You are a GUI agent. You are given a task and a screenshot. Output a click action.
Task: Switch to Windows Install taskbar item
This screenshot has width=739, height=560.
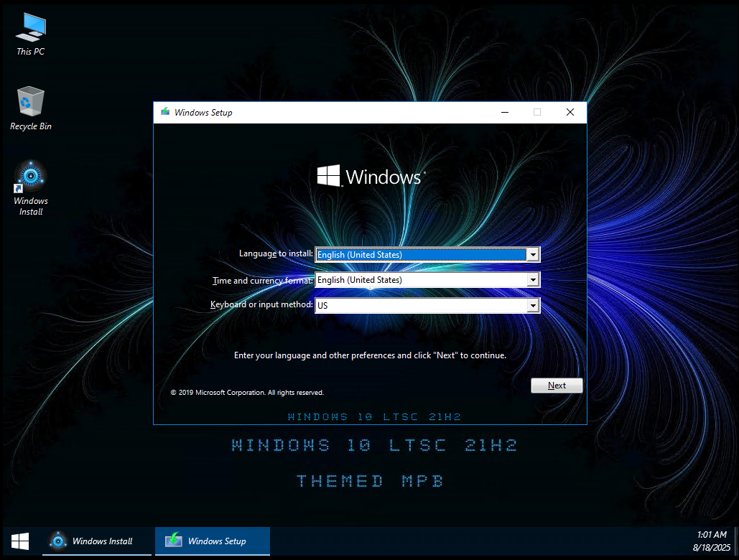[x=97, y=541]
